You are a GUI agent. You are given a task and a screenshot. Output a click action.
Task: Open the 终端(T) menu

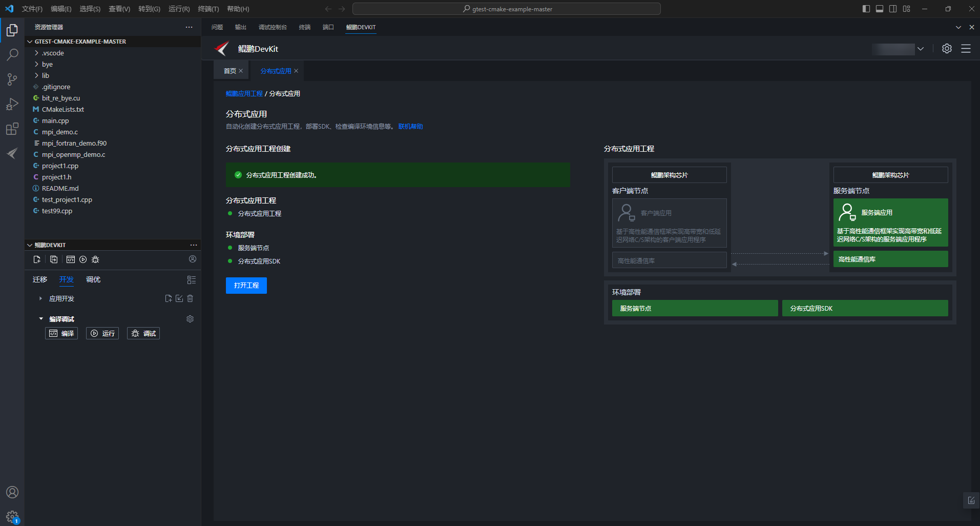[208, 9]
